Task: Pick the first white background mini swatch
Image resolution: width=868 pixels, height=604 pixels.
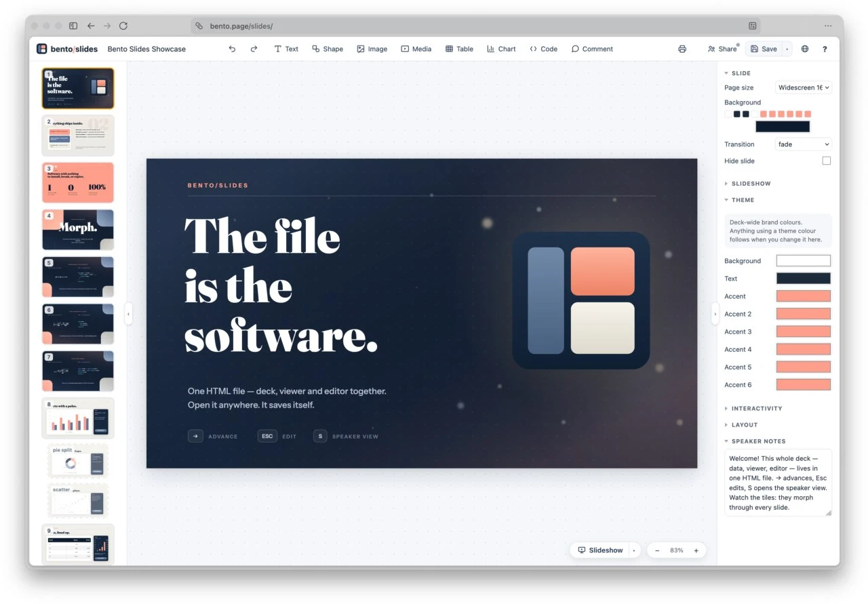Action: (728, 114)
